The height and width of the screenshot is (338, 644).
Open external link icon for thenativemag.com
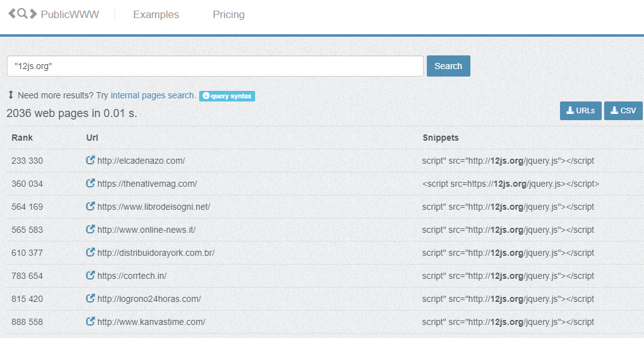[x=90, y=184]
